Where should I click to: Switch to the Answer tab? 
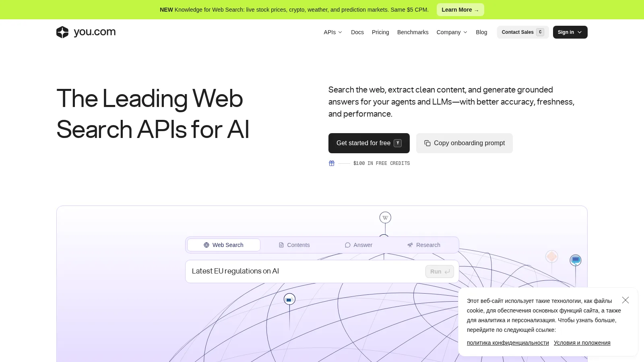359,245
